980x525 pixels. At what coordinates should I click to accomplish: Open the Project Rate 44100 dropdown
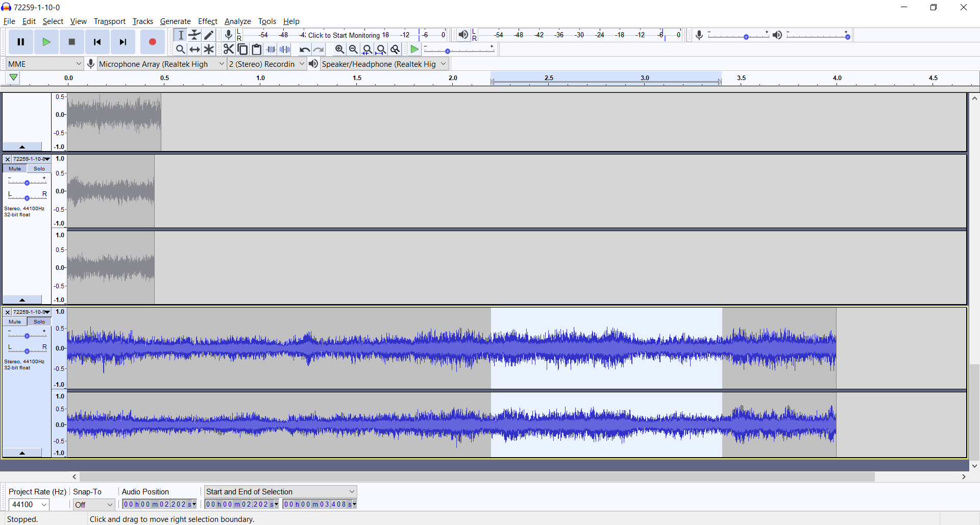point(29,505)
